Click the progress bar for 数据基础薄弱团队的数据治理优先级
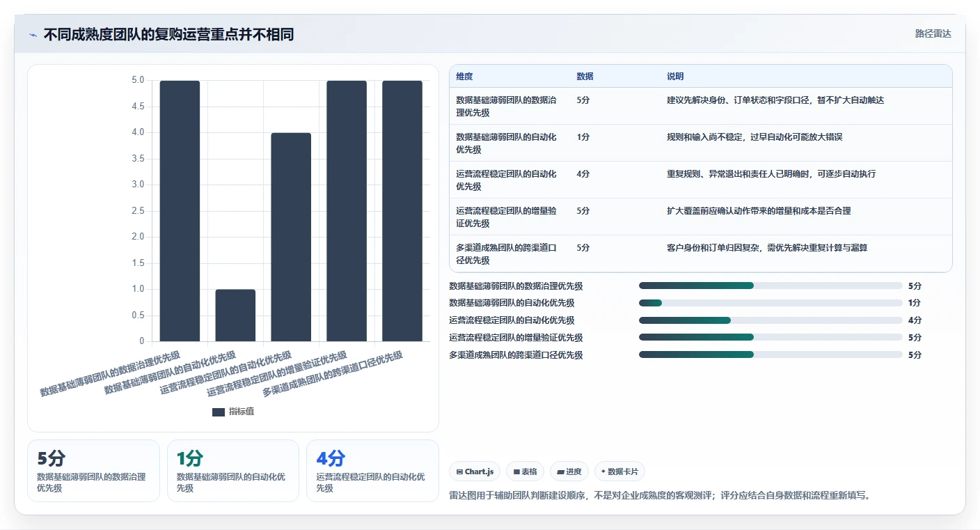 770,286
